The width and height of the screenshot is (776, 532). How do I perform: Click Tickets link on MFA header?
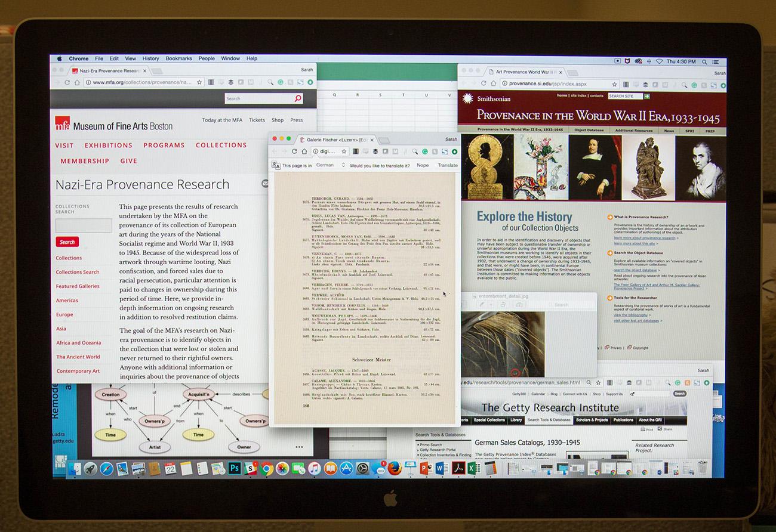257,120
